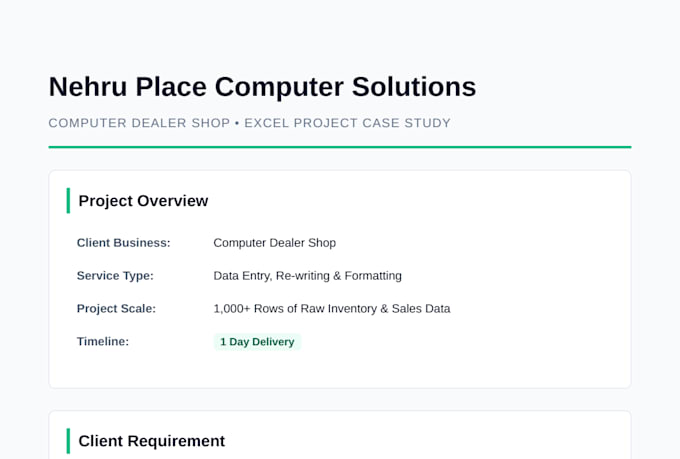Click the Timeline label
The image size is (680, 459).
coord(103,341)
